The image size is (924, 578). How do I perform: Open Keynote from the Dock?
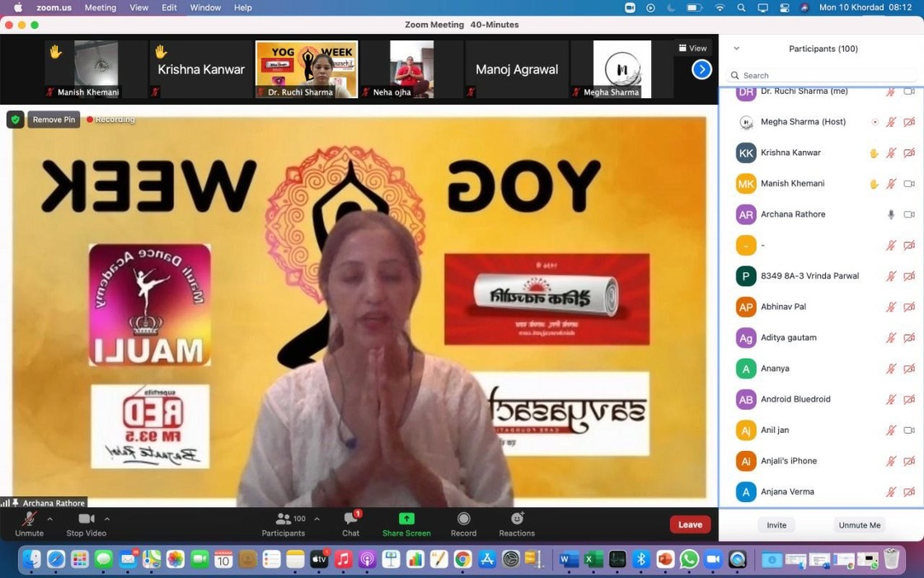coord(391,558)
